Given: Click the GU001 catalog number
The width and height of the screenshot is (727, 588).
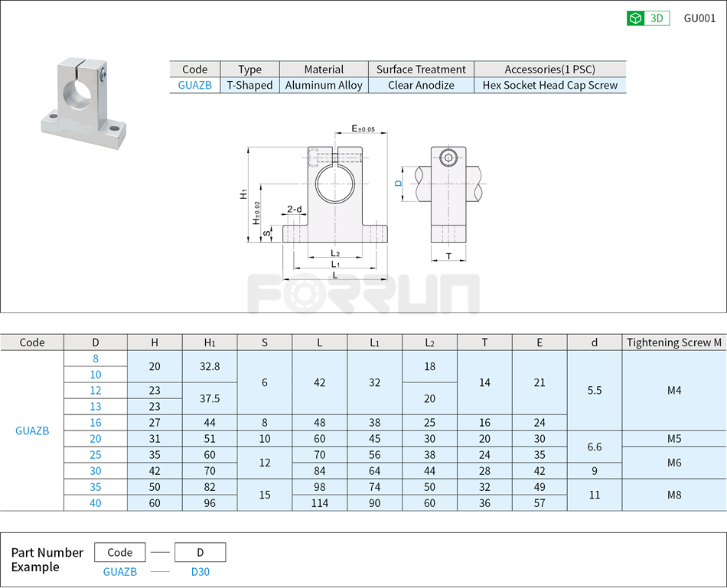Looking at the screenshot, I should 699,18.
